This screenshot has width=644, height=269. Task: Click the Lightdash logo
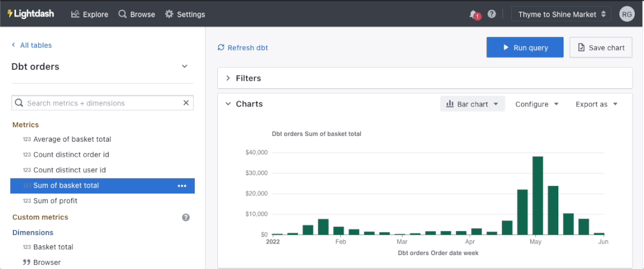[30, 14]
